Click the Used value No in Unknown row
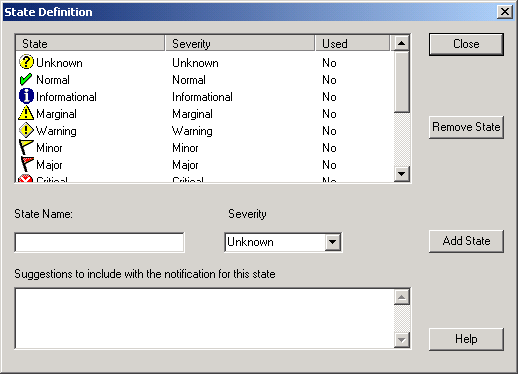 [329, 63]
